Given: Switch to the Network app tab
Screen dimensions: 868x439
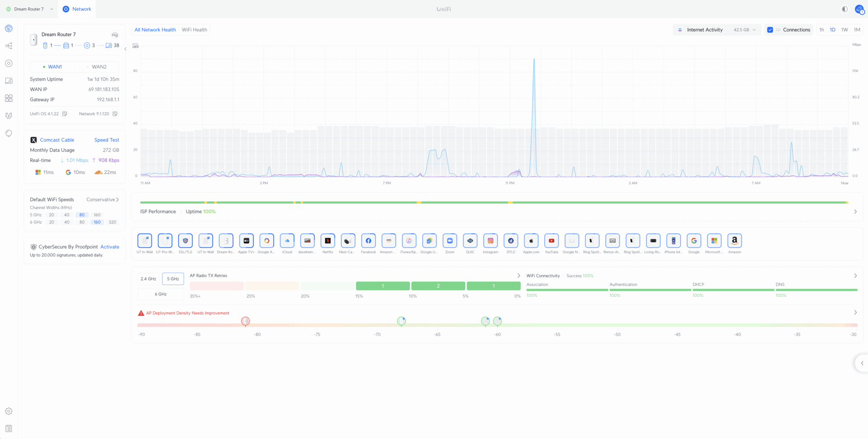Looking at the screenshot, I should coord(77,9).
